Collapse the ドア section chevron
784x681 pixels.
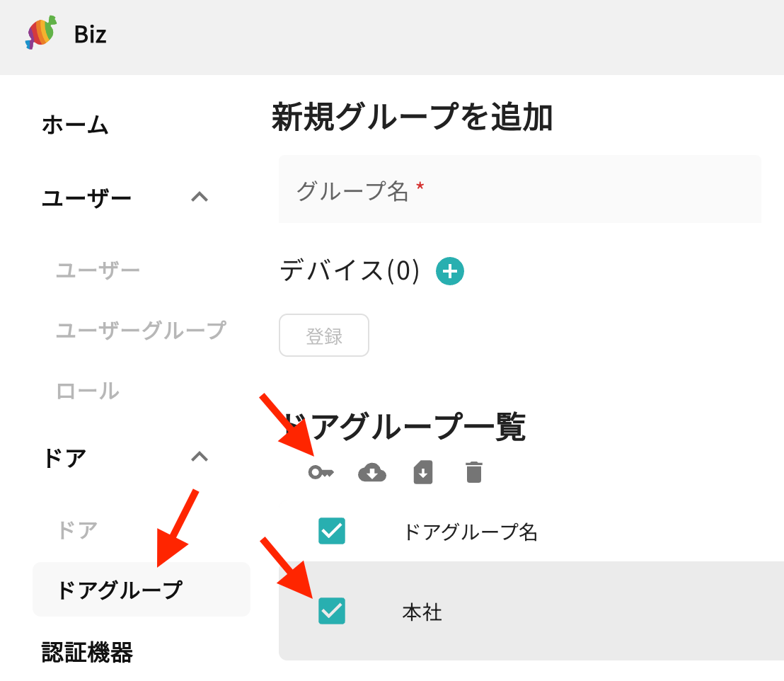tap(200, 457)
